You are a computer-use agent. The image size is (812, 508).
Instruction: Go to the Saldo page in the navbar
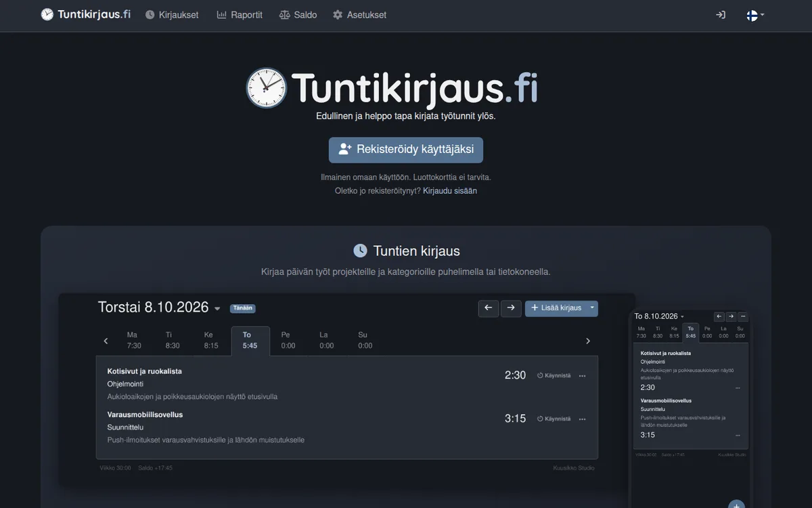pos(298,15)
